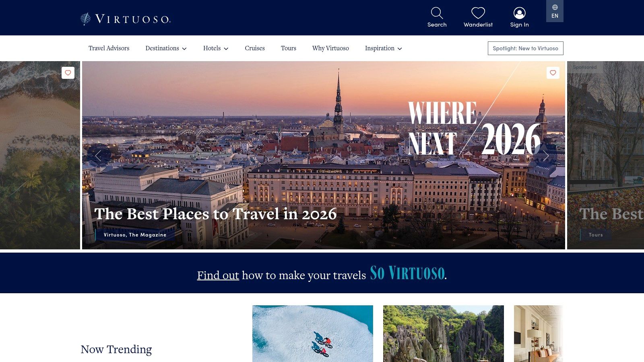This screenshot has height=362, width=644.
Task: Go to the Cruises menu item
Action: point(255,48)
